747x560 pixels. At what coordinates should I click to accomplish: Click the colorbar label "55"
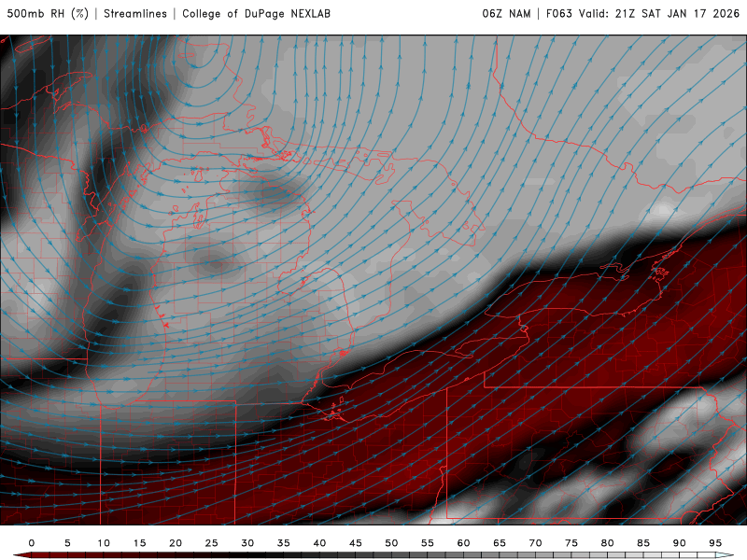point(428,543)
